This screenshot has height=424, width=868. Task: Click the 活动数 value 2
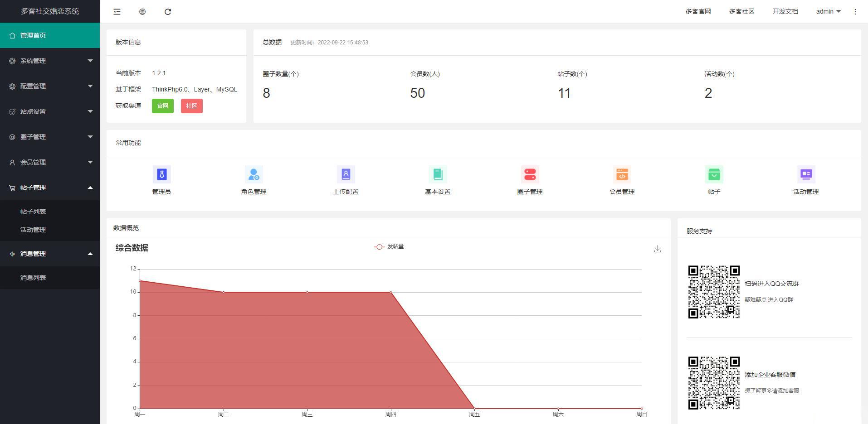(x=708, y=93)
